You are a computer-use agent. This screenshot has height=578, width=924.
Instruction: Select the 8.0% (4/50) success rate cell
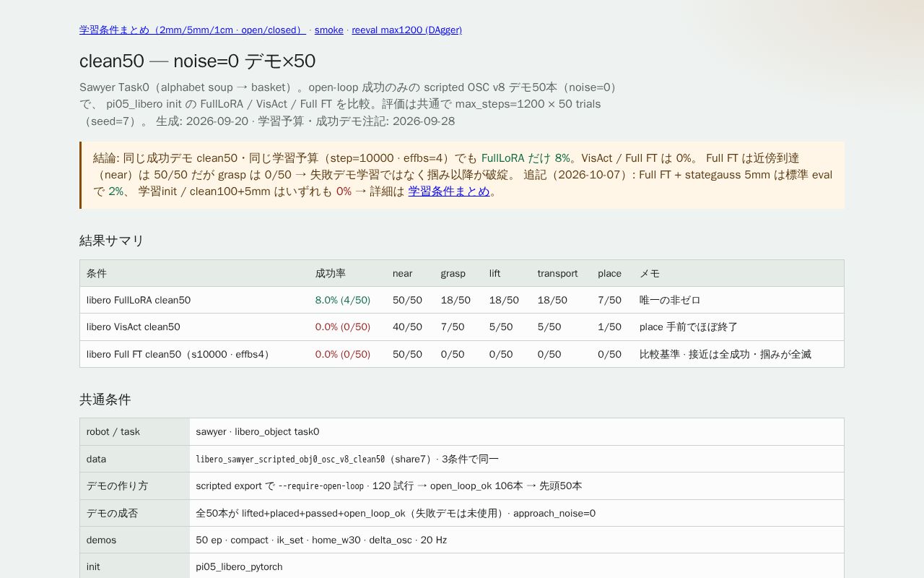343,300
